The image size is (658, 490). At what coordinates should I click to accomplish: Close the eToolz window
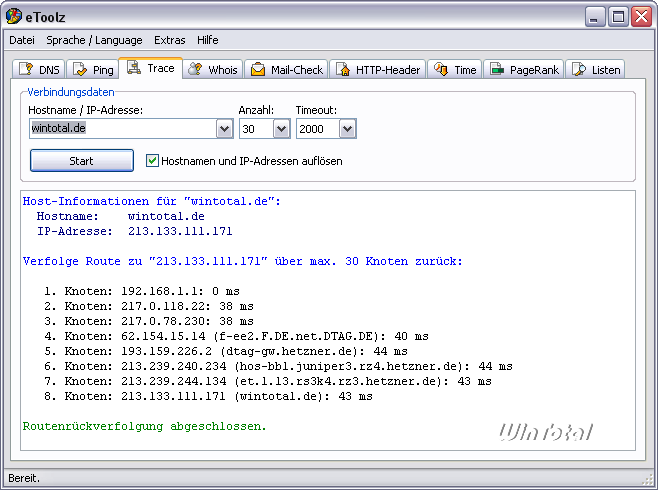click(642, 17)
